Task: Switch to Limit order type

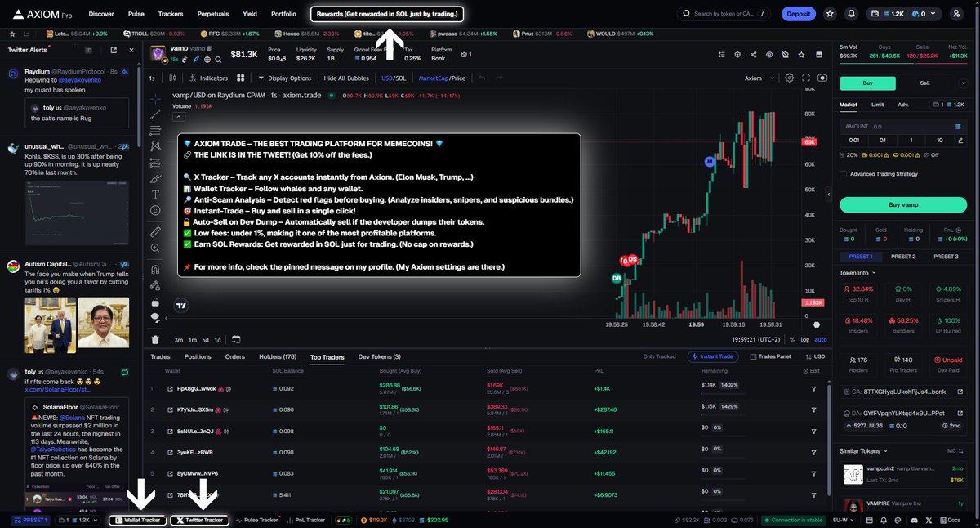Action: click(x=877, y=105)
